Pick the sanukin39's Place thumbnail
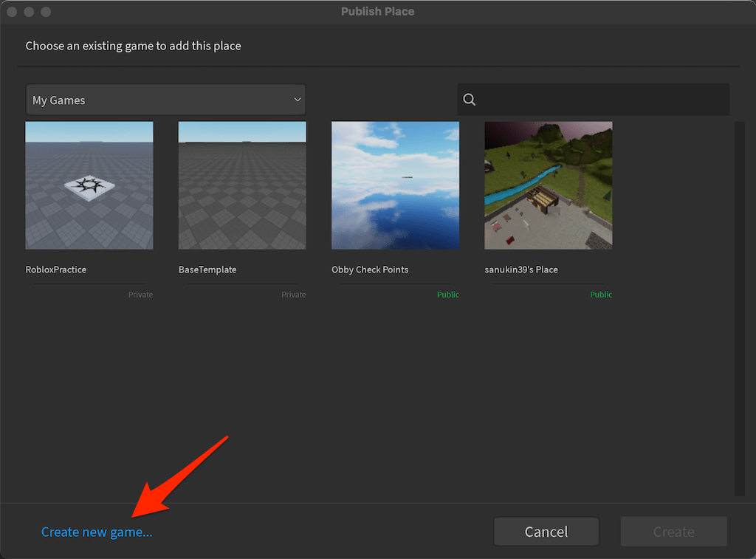The image size is (756, 559). (x=549, y=185)
